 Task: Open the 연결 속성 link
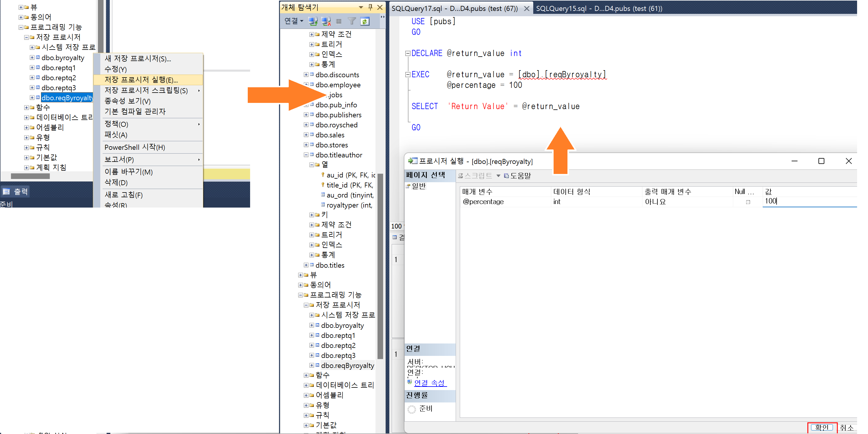pyautogui.click(x=430, y=382)
